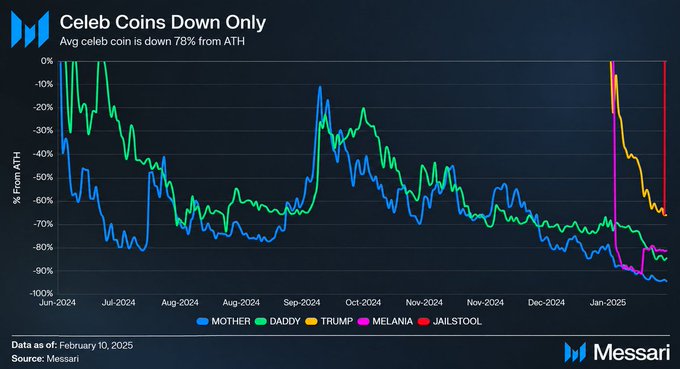The width and height of the screenshot is (680, 369).
Task: Select the DADDY green legend swatch
Action: point(261,322)
